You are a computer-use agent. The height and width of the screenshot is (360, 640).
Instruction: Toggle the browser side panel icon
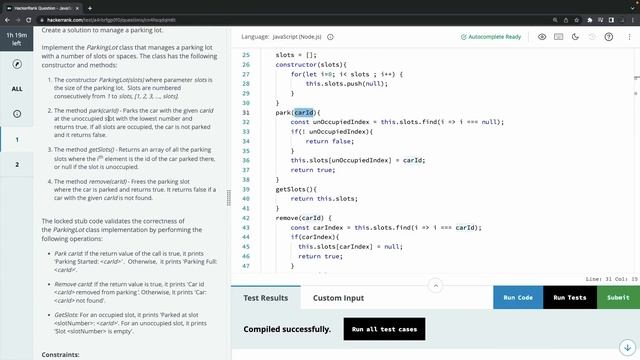(x=611, y=20)
